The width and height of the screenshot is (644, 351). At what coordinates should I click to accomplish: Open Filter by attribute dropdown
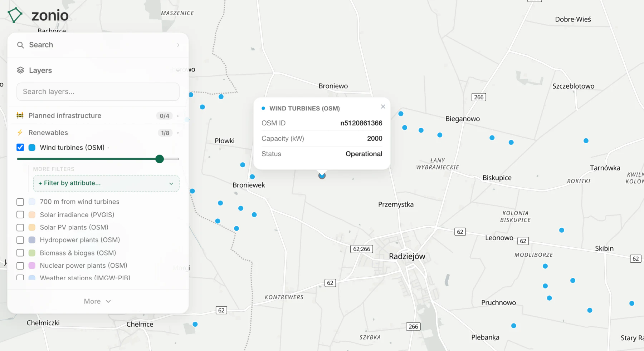106,183
